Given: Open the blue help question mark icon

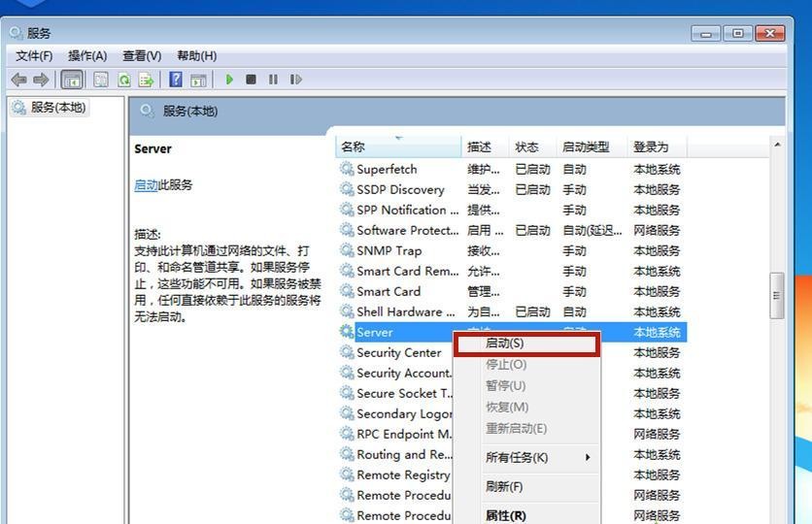Looking at the screenshot, I should coord(176,80).
